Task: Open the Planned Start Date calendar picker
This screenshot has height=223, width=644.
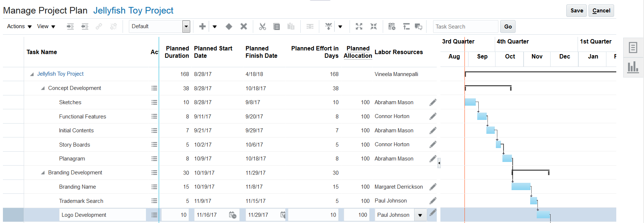Action: 232,215
